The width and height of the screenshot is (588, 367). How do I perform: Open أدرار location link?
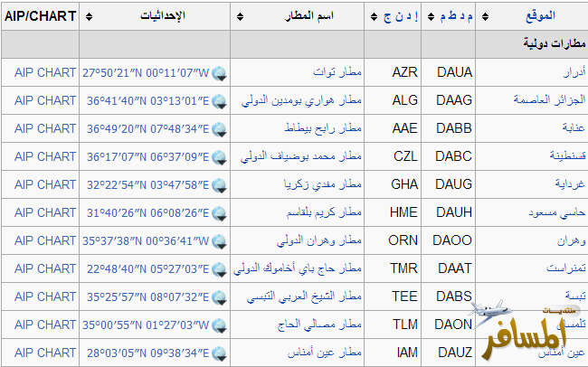point(574,72)
